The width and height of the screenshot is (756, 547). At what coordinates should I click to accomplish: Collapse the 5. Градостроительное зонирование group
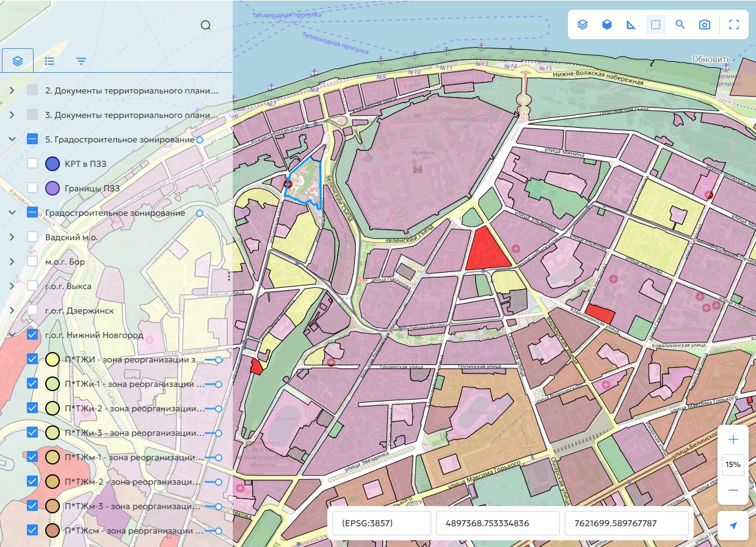pos(12,139)
